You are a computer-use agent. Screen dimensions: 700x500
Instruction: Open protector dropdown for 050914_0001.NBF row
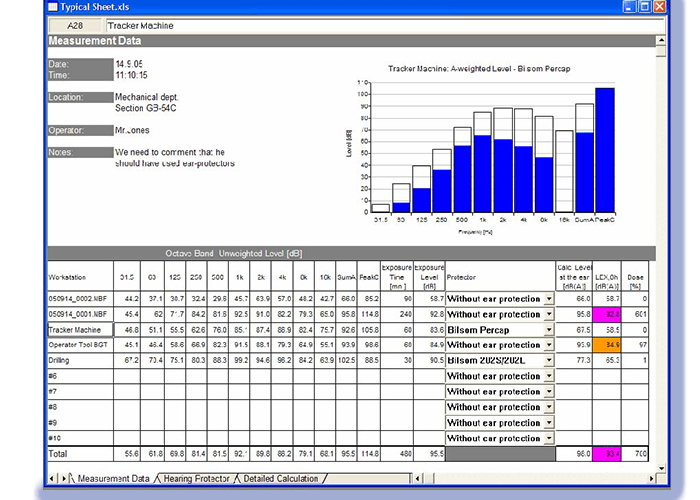pyautogui.click(x=549, y=314)
